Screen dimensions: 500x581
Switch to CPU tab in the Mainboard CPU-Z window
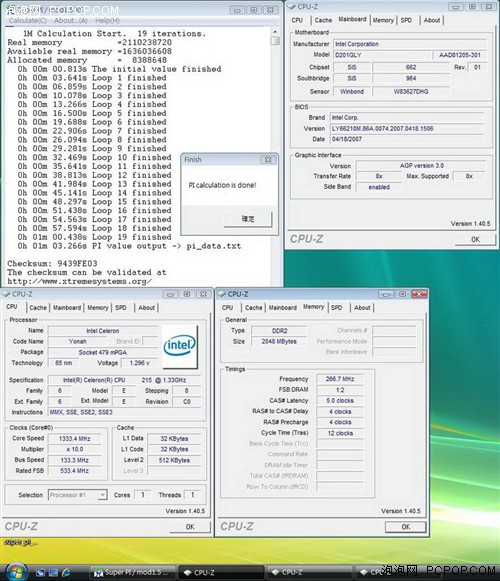pyautogui.click(x=297, y=20)
